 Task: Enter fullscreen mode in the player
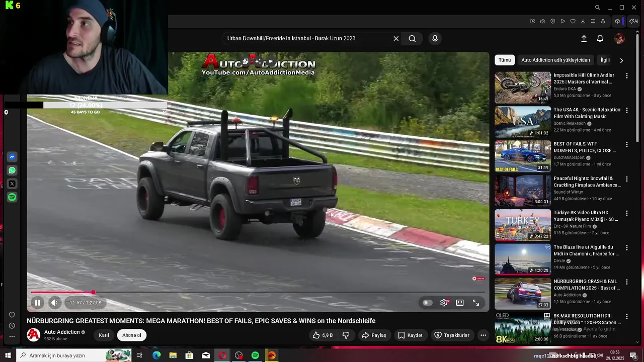pos(476,303)
